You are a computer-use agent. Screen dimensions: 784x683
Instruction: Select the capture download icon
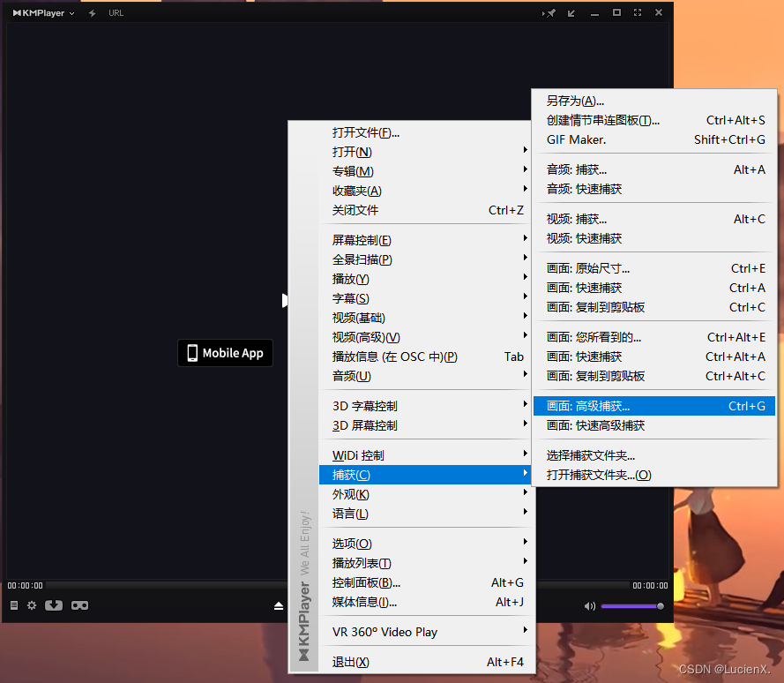[x=55, y=604]
